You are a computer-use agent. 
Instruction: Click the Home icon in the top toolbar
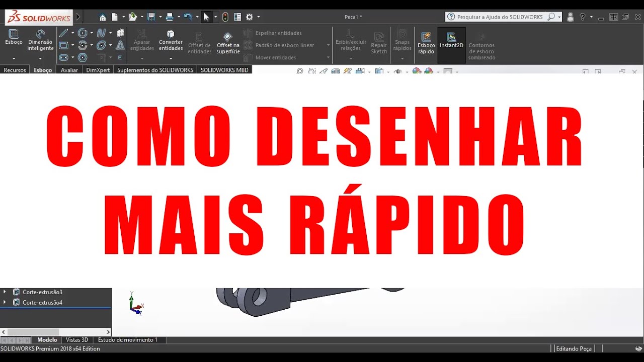103,17
